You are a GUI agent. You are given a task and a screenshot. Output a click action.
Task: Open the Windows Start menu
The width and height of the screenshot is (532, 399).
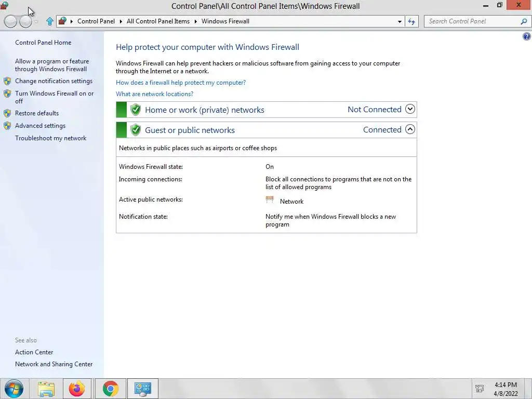pyautogui.click(x=14, y=389)
